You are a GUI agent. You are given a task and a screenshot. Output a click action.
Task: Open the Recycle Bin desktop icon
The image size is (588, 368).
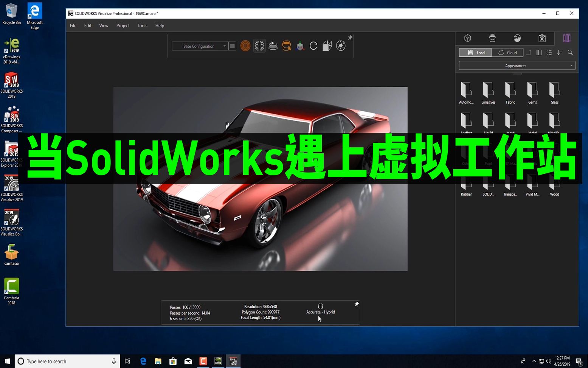pyautogui.click(x=12, y=14)
